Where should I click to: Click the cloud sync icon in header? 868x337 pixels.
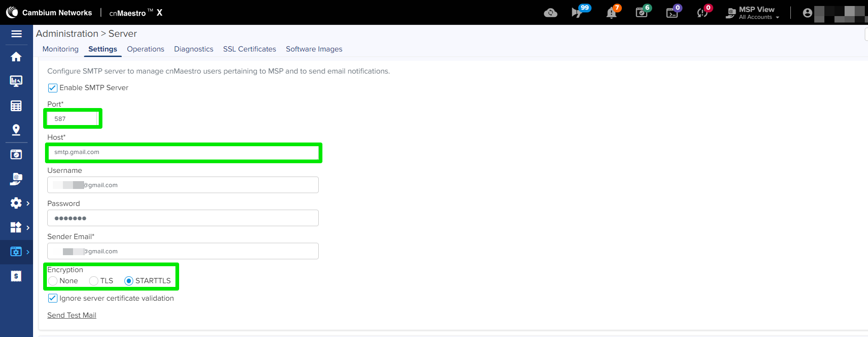pos(550,13)
